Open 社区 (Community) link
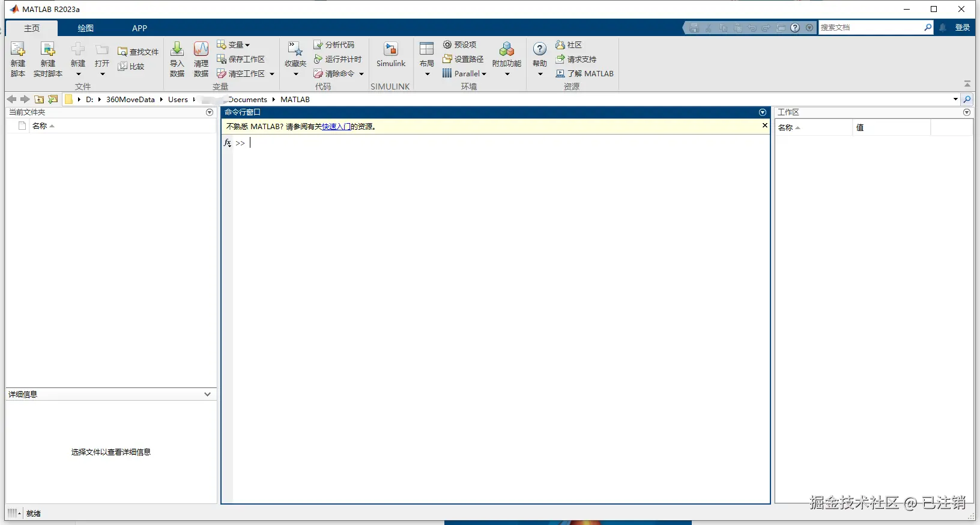Viewport: 980px width, 525px height. point(569,44)
